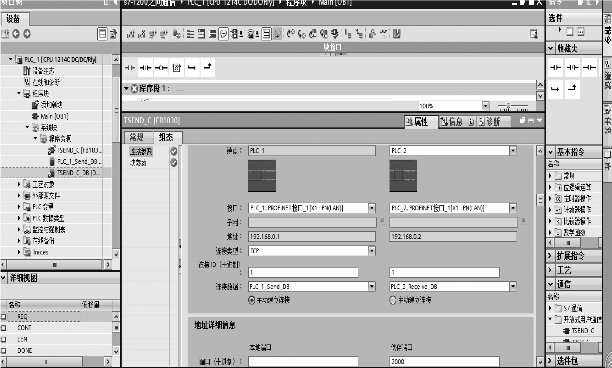Click the open branch icon in LAD toolbar
Screen dimensions: 612x368
point(192,68)
